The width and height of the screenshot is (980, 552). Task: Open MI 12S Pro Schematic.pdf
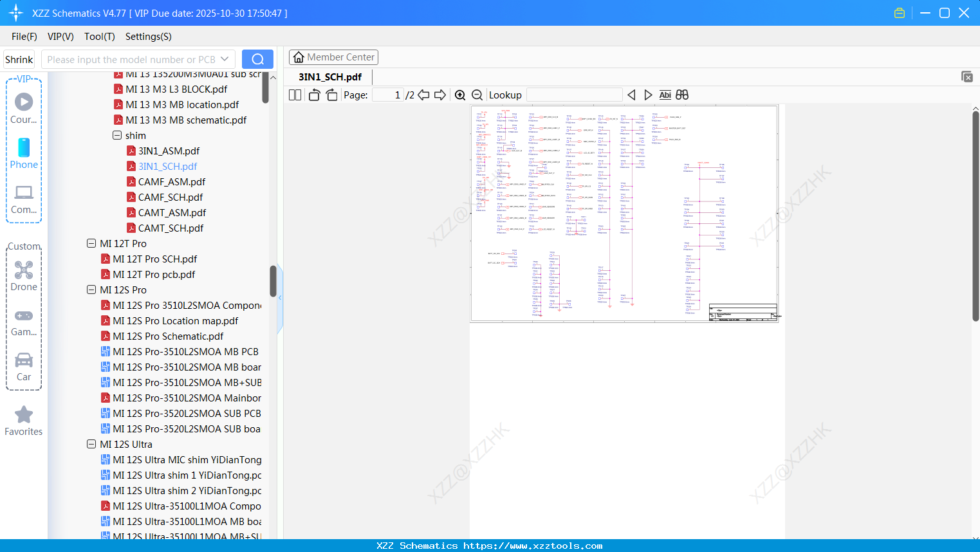168,336
